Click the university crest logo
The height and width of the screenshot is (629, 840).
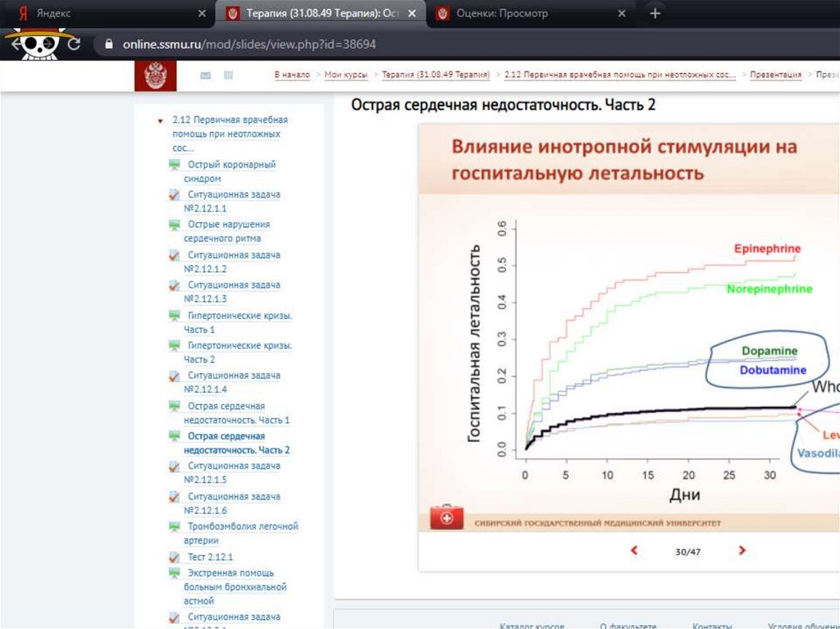155,75
